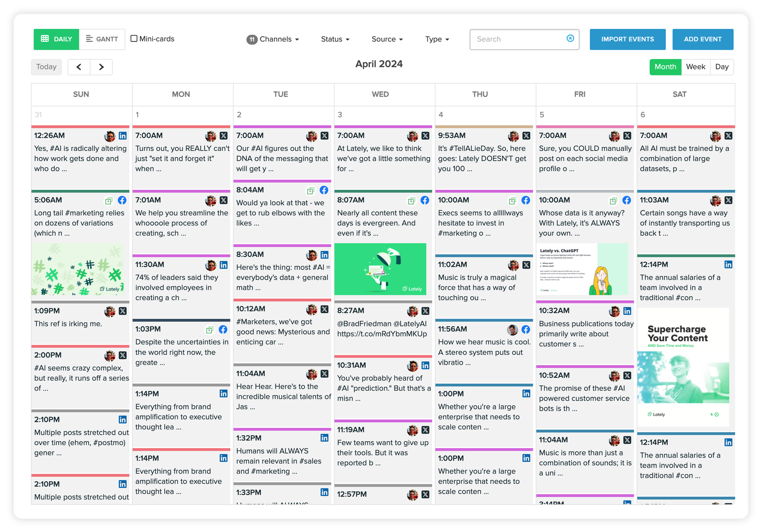Click profile avatar on 11:56AM Thursday post
This screenshot has height=532, width=762.
coord(512,329)
